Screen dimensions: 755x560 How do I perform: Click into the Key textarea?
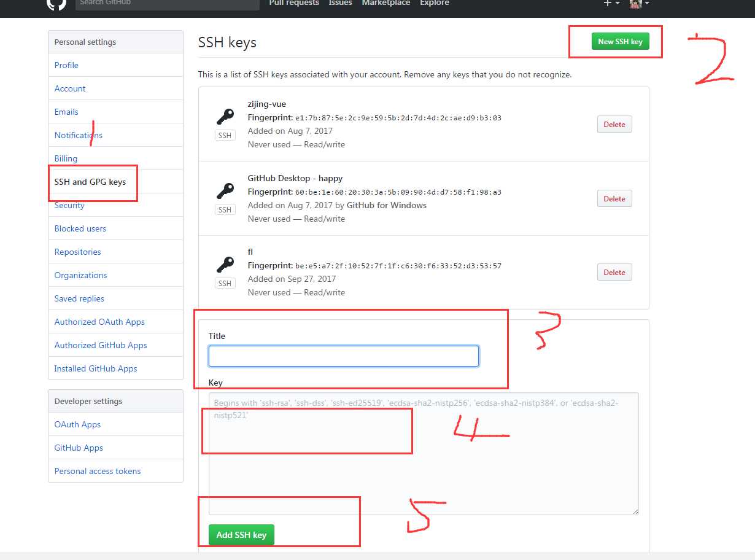[x=424, y=454]
